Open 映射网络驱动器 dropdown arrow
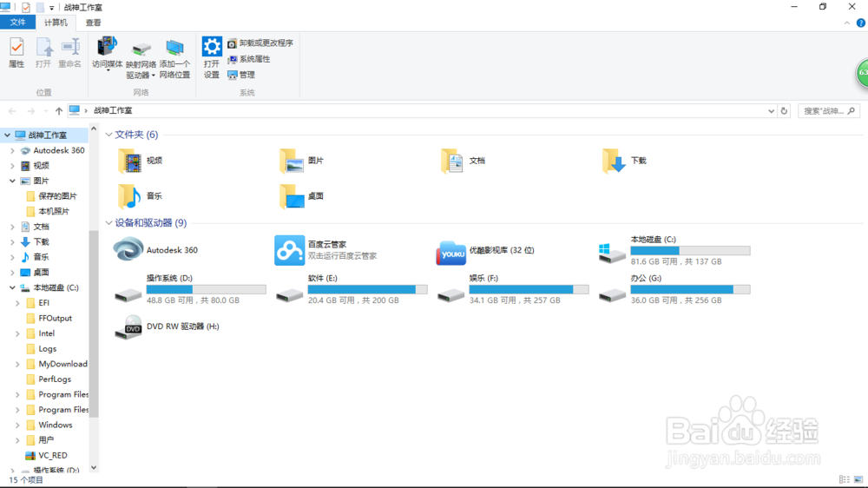This screenshot has height=488, width=868. pyautogui.click(x=154, y=76)
